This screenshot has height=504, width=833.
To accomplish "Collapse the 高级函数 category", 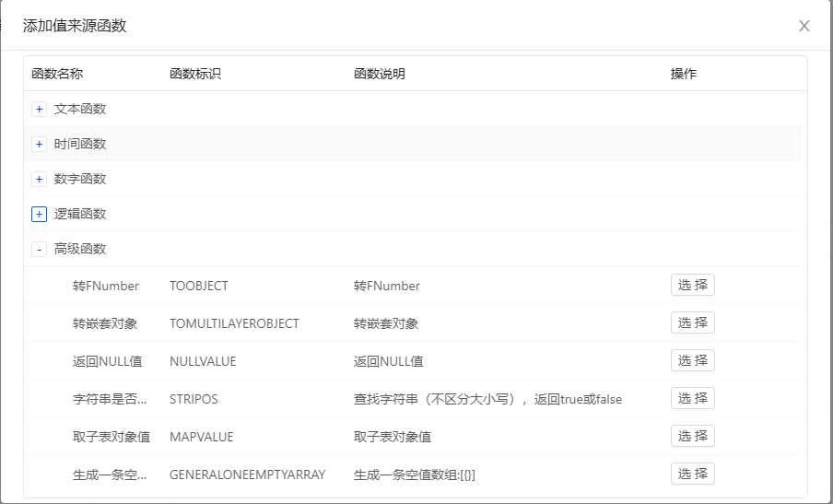I will point(39,249).
